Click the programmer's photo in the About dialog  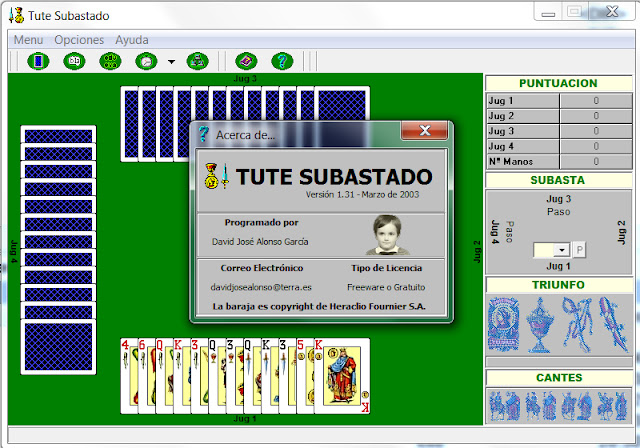click(x=387, y=234)
